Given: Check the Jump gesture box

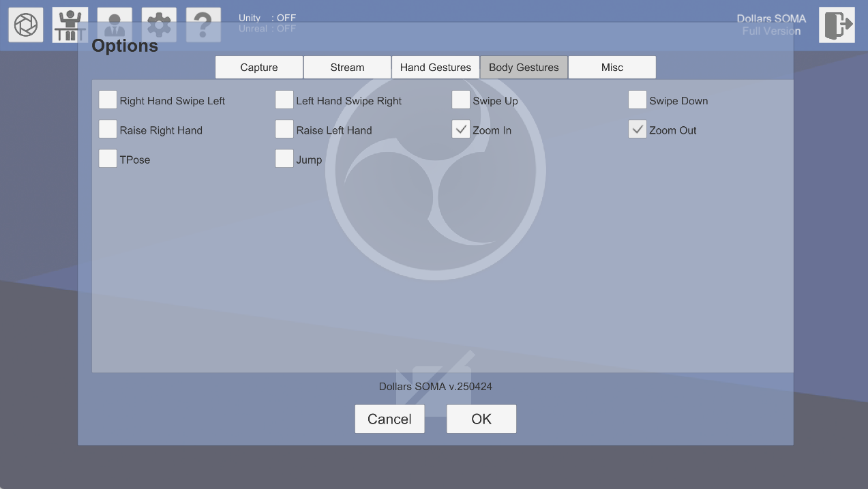Looking at the screenshot, I should coord(284,159).
